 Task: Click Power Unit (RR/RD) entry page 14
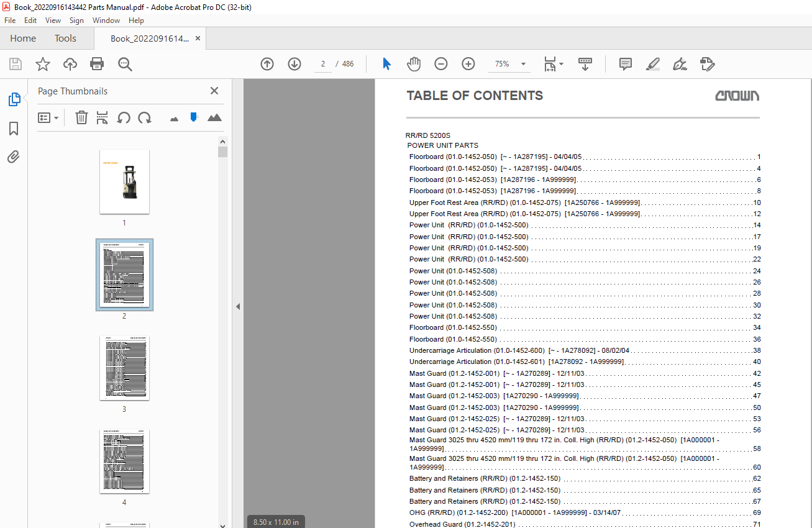[x=585, y=225]
